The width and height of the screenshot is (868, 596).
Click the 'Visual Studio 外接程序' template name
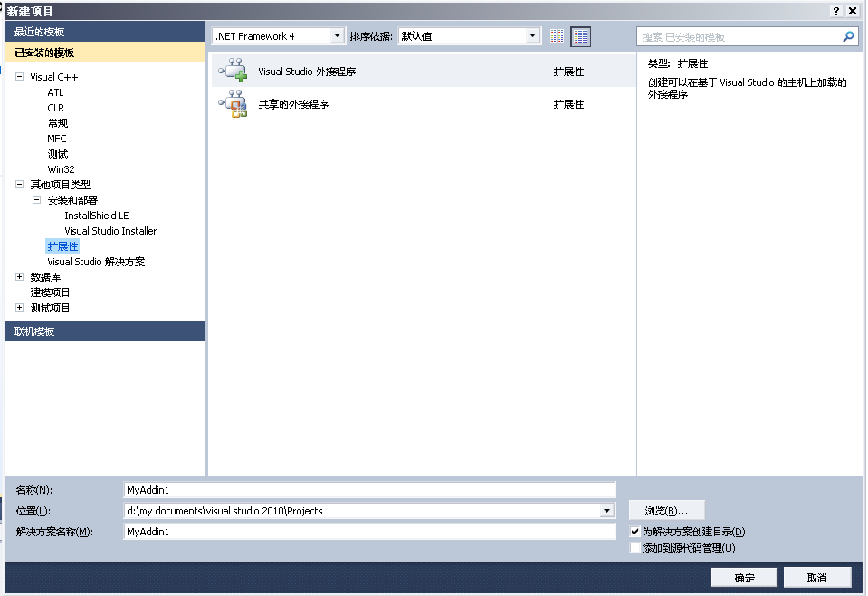tap(307, 72)
